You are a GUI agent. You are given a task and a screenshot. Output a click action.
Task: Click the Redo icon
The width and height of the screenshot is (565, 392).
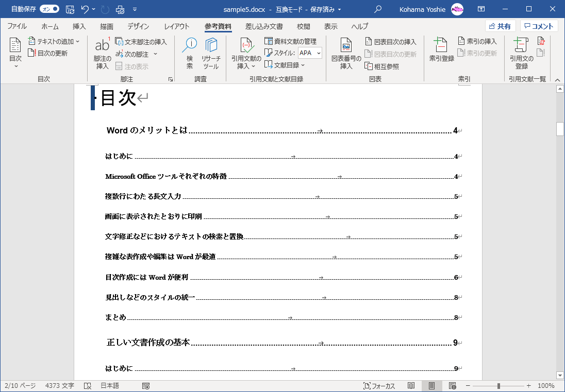point(105,9)
